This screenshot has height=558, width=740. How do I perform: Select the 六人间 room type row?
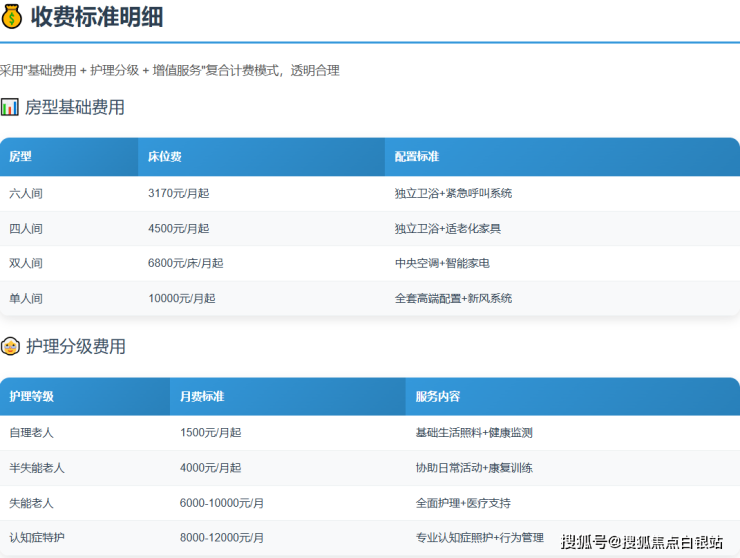click(26, 194)
